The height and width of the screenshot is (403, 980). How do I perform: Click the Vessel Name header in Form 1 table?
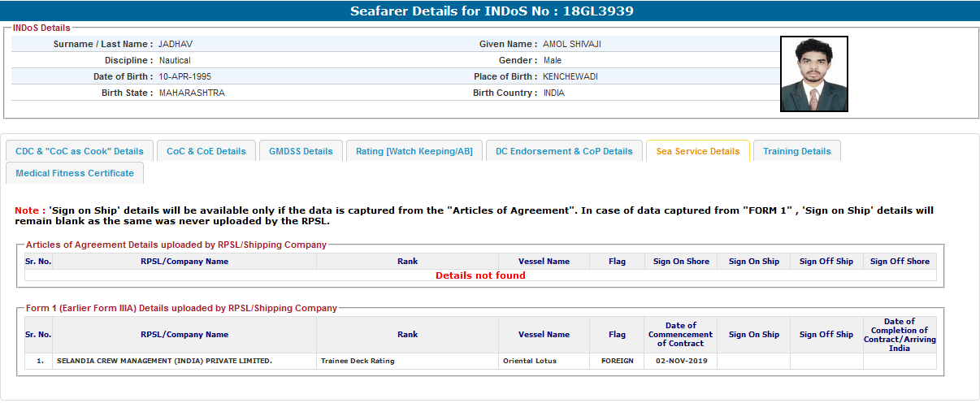point(544,334)
